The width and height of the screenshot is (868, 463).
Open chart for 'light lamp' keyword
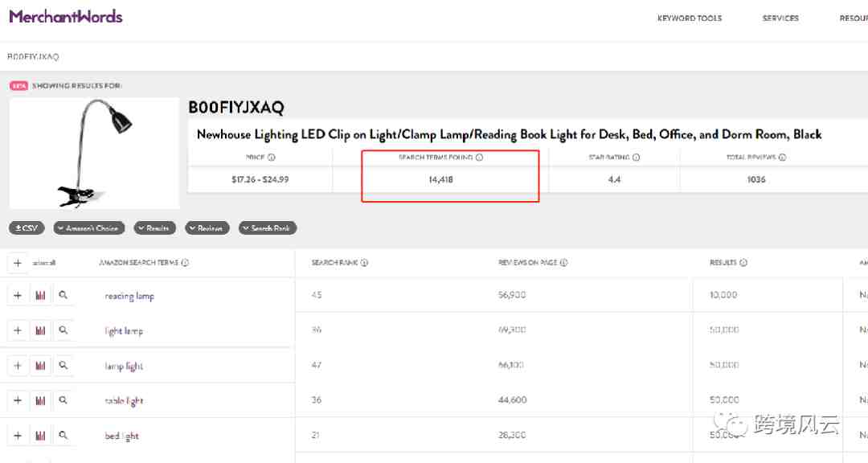[40, 330]
